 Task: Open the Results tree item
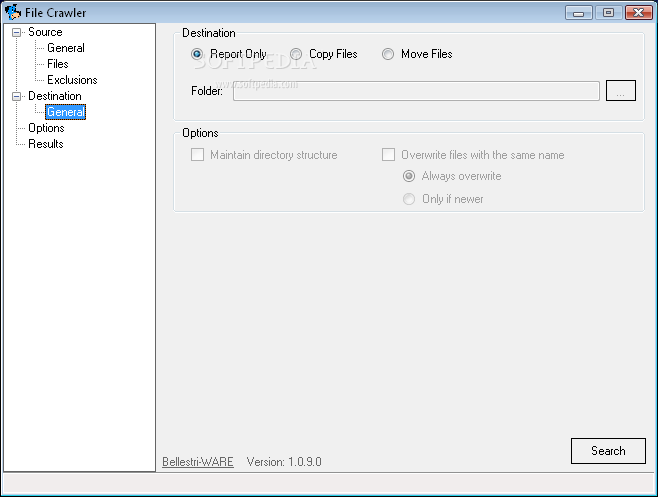46,144
